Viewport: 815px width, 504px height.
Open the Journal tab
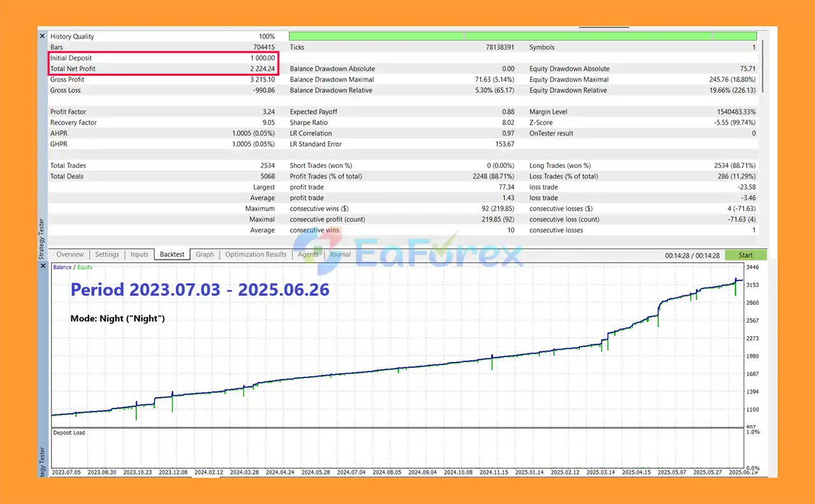[340, 255]
